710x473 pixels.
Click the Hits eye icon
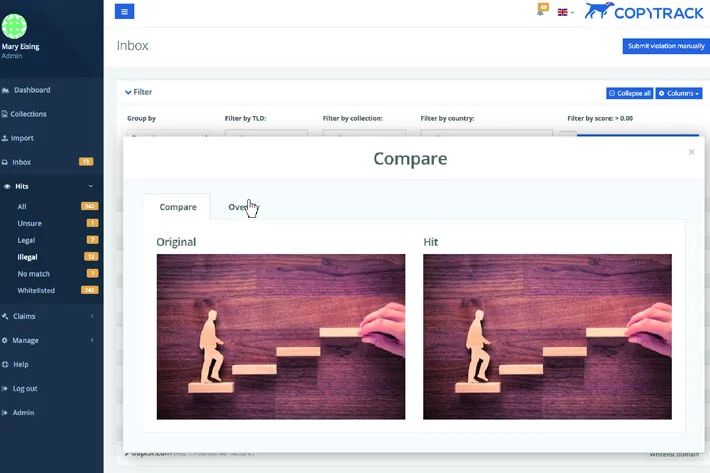[7, 186]
